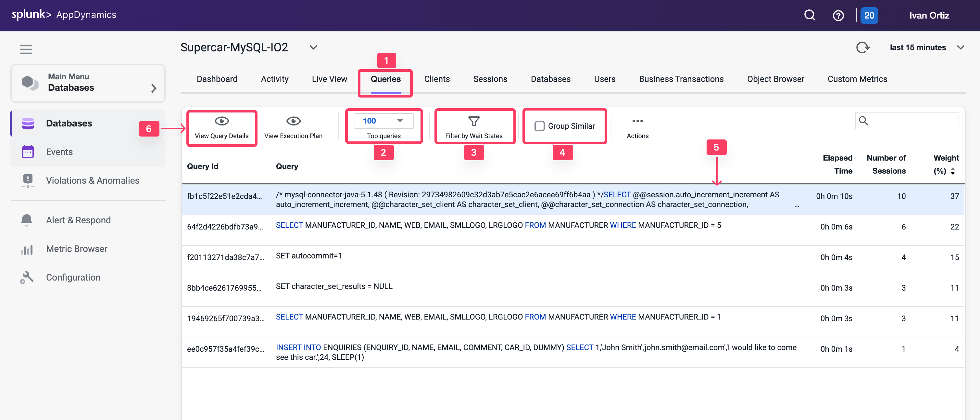Open the Events calendar panel
Viewport: 980px width, 420px height.
(x=59, y=151)
